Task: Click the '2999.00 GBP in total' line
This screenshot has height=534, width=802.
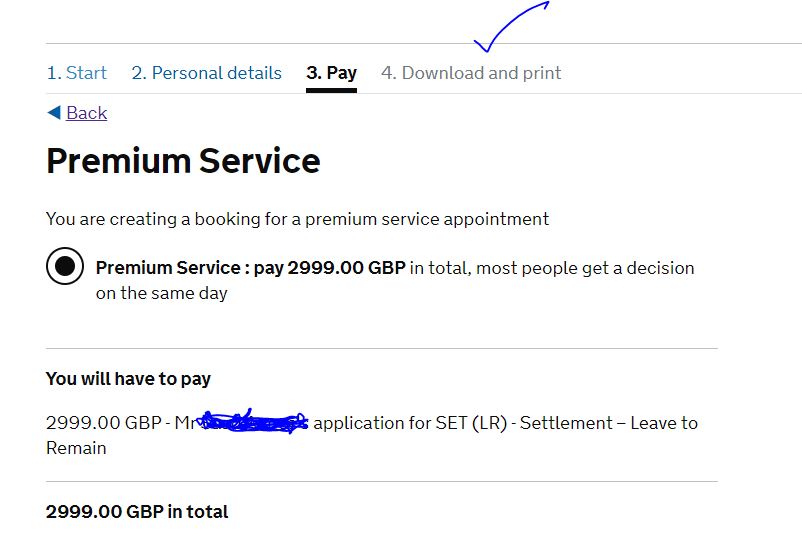Action: [x=137, y=511]
